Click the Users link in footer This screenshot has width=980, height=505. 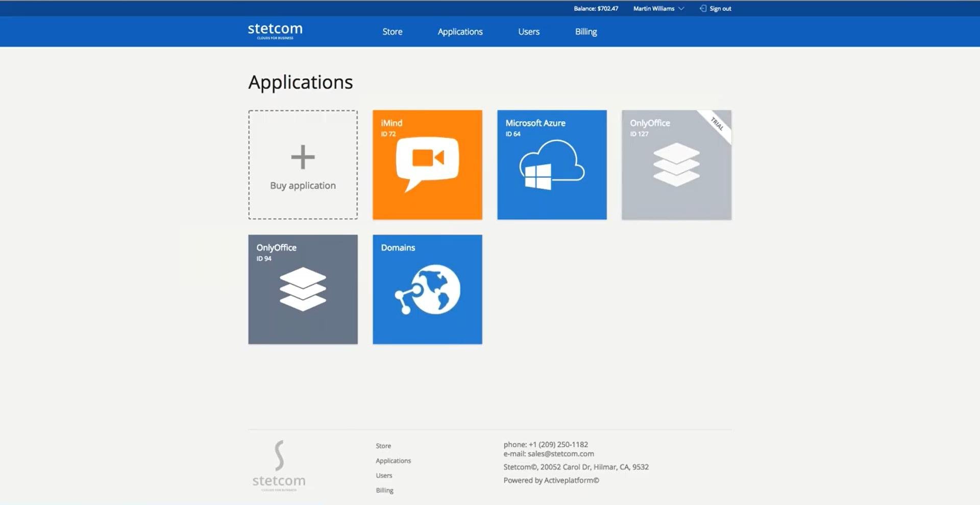pyautogui.click(x=384, y=475)
